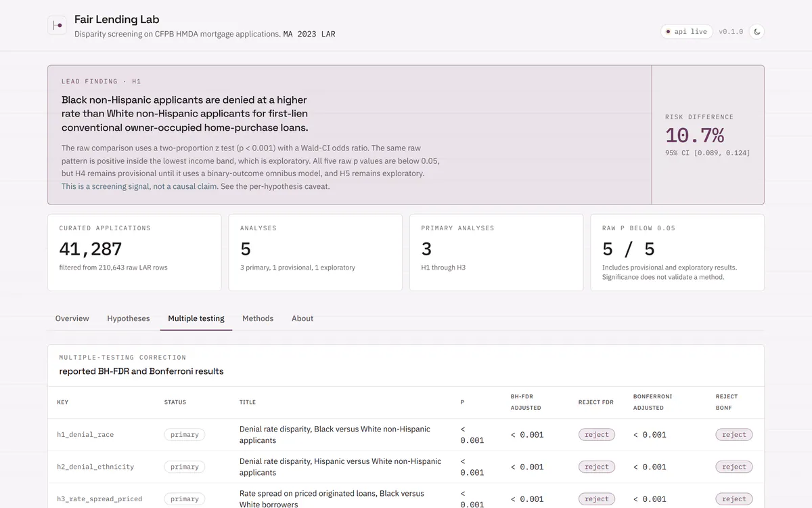This screenshot has width=812, height=508.
Task: Switch to the Hypotheses tab
Action: (x=129, y=318)
